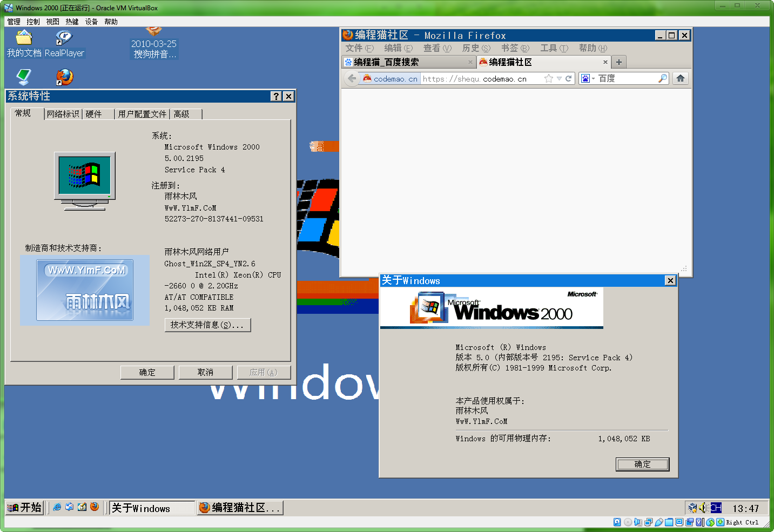Open the 编辑 menu in Firefox
The width and height of the screenshot is (774, 532).
pos(399,48)
